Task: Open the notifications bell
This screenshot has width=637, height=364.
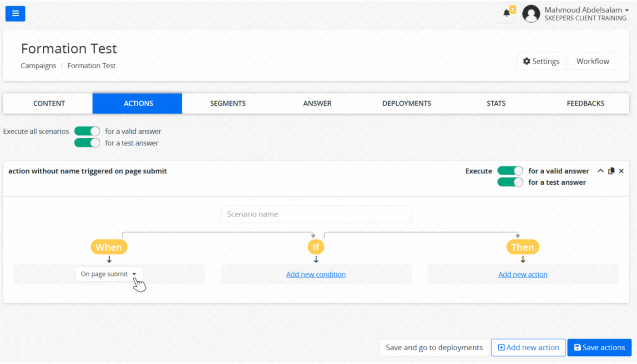Action: pos(506,13)
